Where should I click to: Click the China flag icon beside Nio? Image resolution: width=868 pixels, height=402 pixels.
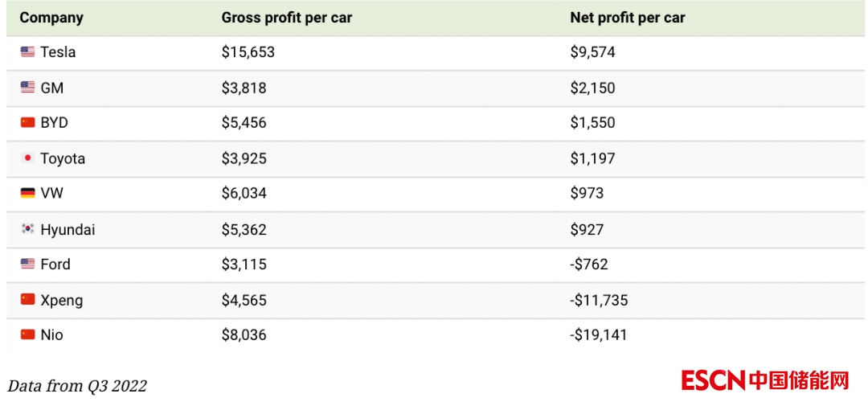28,334
